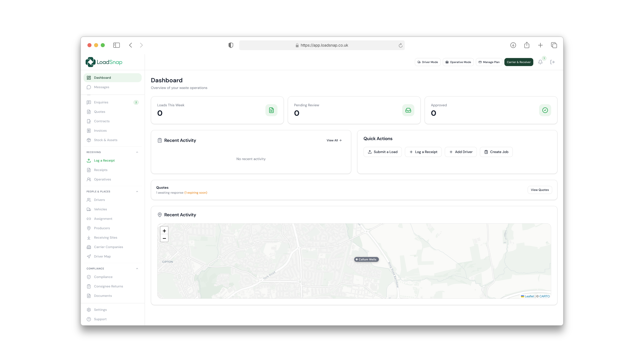Click the CARTO attribution link
Viewport: 644px width, 362px height.
(544, 296)
